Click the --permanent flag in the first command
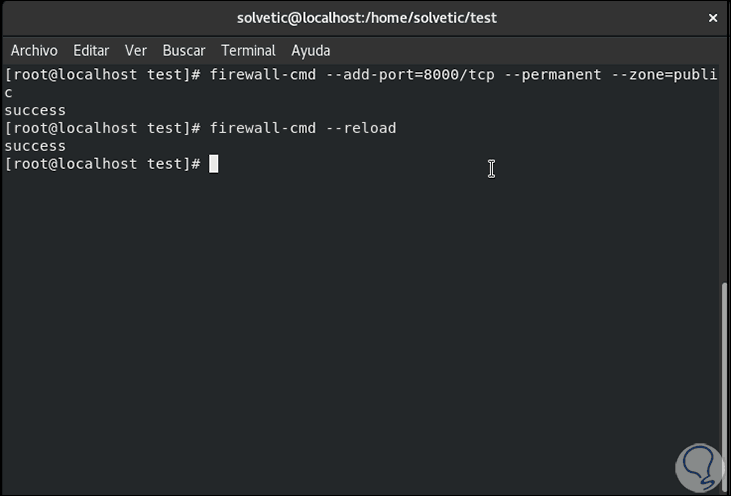This screenshot has height=496, width=731. (558, 75)
